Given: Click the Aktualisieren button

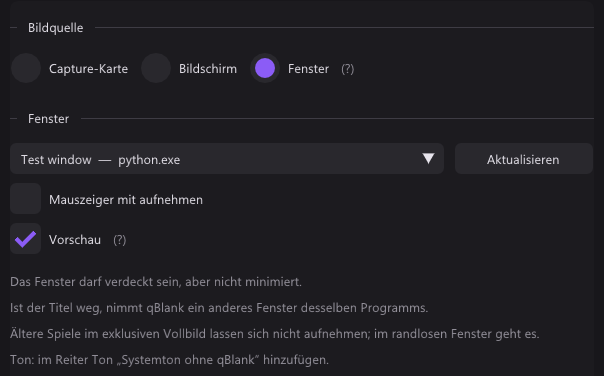Looking at the screenshot, I should click(523, 159).
